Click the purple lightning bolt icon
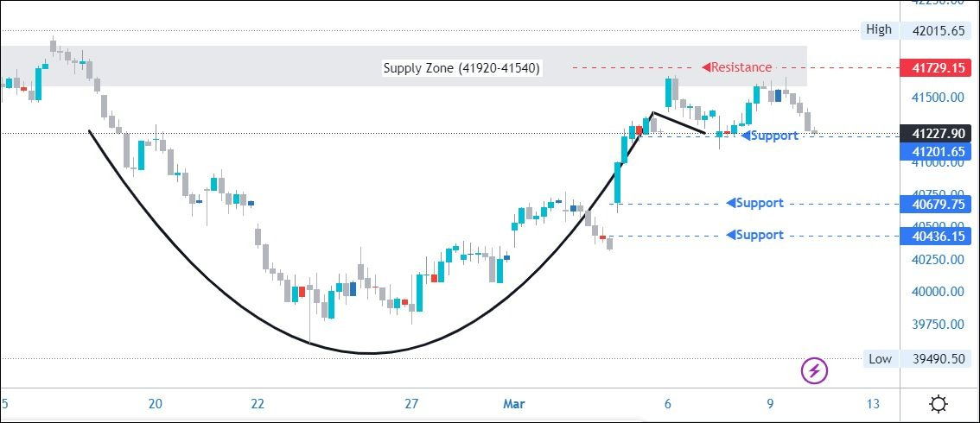Image resolution: width=980 pixels, height=423 pixels. click(x=815, y=371)
